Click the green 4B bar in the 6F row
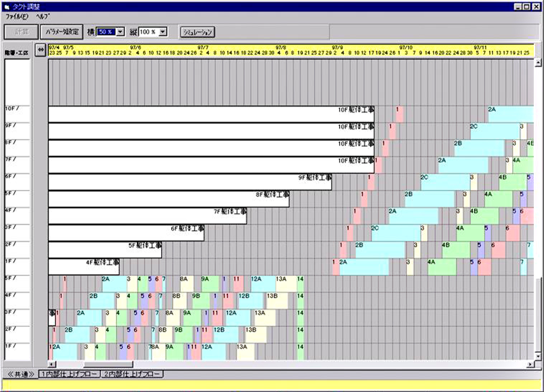 coord(512,182)
